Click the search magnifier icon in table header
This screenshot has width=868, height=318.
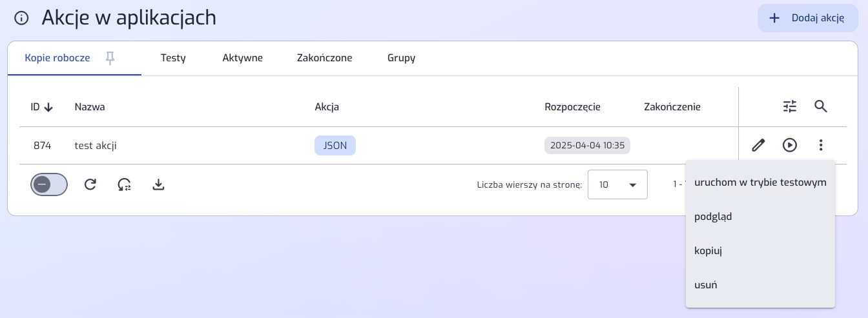tap(821, 107)
